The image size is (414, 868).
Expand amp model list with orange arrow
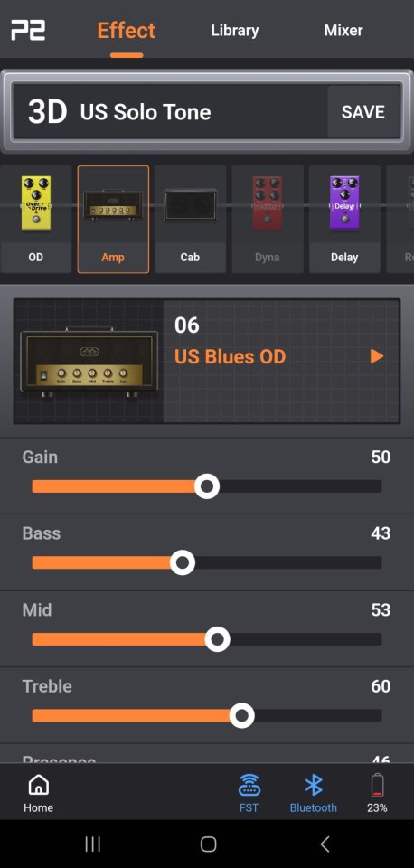377,356
